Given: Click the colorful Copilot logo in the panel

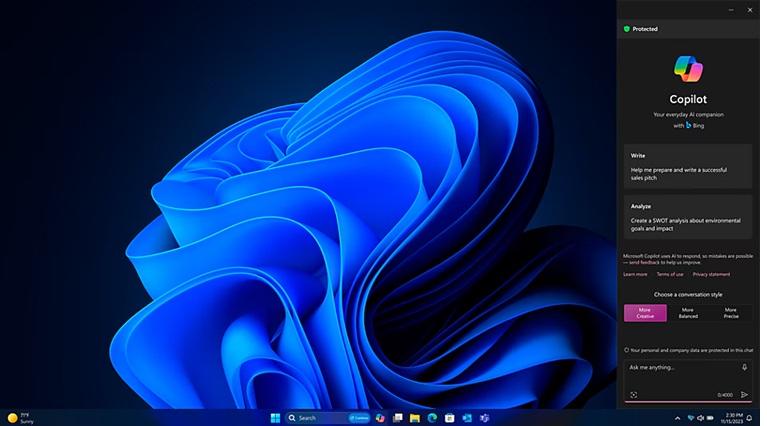Looking at the screenshot, I should [x=688, y=69].
